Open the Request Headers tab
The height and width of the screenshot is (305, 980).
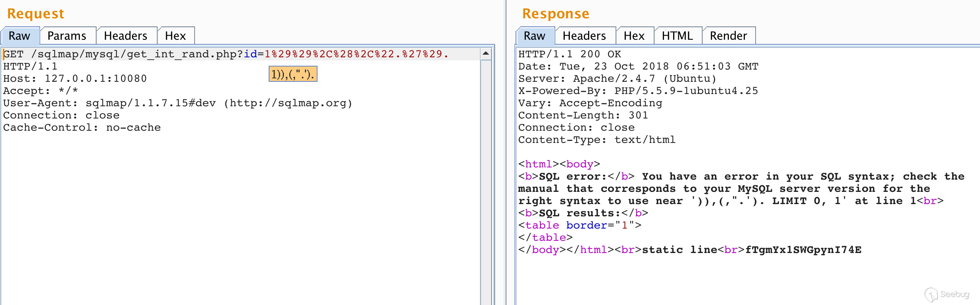click(126, 36)
